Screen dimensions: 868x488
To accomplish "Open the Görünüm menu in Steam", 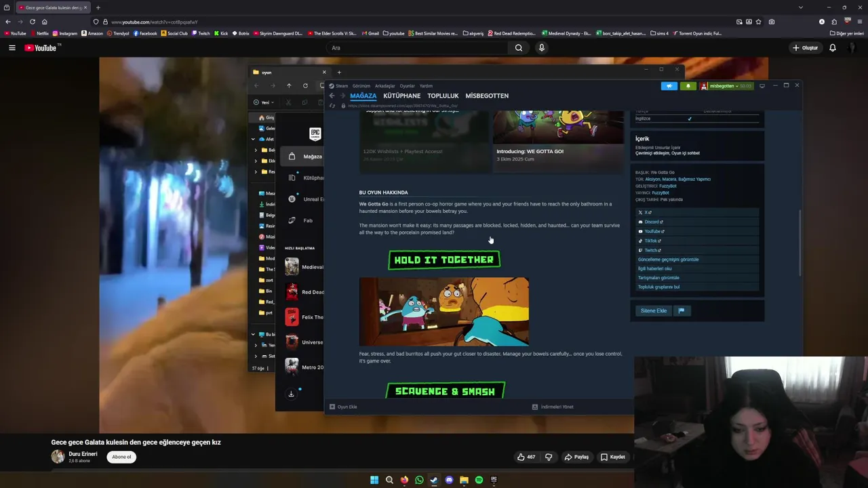I will (361, 86).
